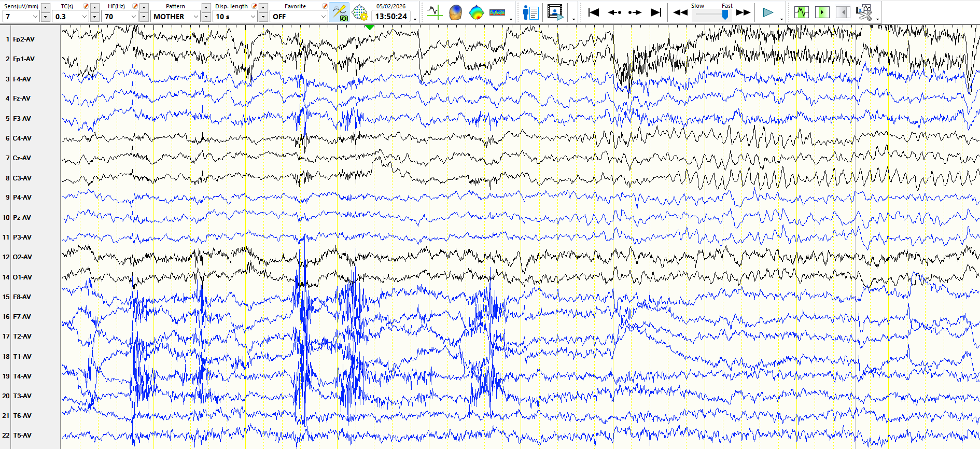The width and height of the screenshot is (980, 449).
Task: Open the patient information panel
Action: click(x=530, y=12)
